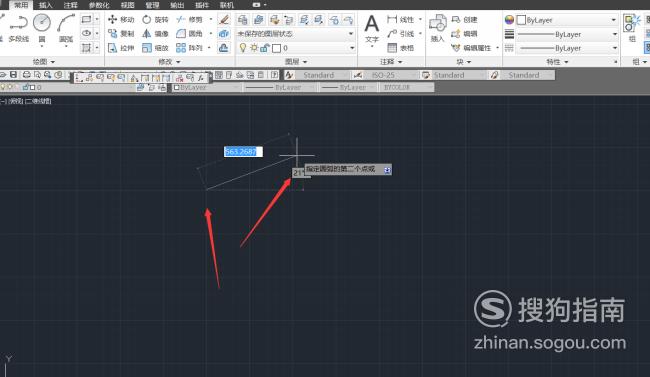The height and width of the screenshot is (377, 650).
Task: Expand the Draw (绘图) panel
Action: tap(44, 62)
